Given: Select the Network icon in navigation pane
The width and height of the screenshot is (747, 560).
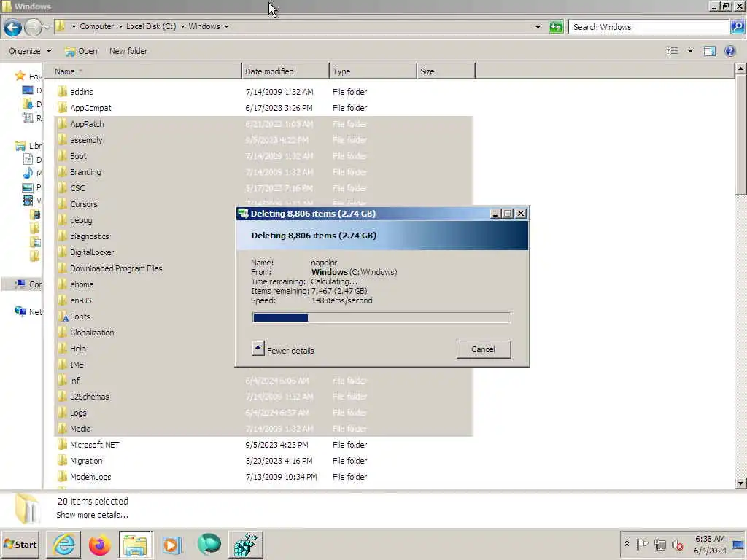Looking at the screenshot, I should pos(20,311).
